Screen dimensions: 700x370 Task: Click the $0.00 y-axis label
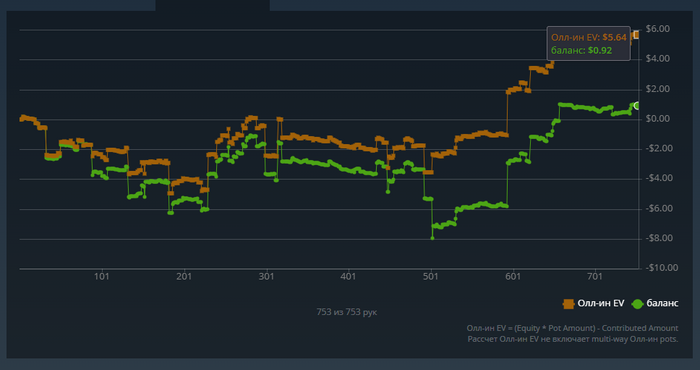point(657,119)
